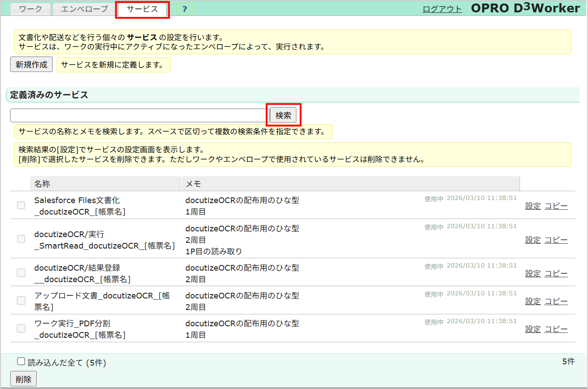Screen dimensions: 588x389
Task: Check the docutizeOCR/結果登録 service row
Action: coord(21,273)
